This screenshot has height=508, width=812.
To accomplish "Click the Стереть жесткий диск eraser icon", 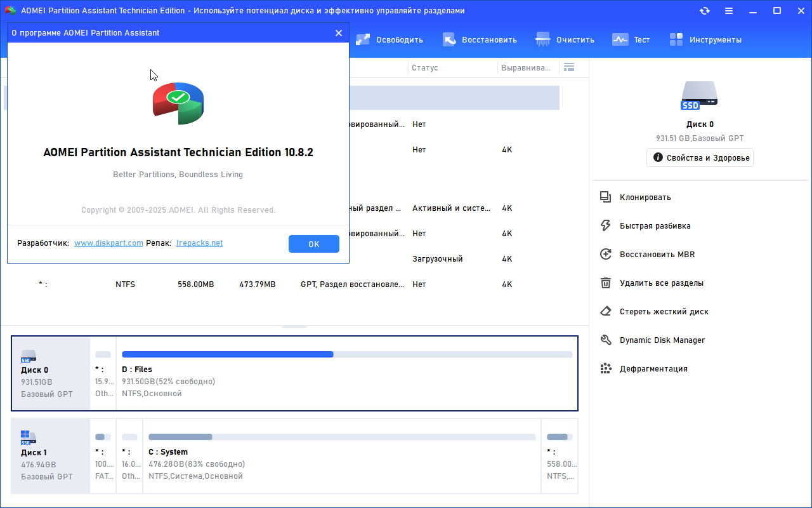I will [606, 311].
